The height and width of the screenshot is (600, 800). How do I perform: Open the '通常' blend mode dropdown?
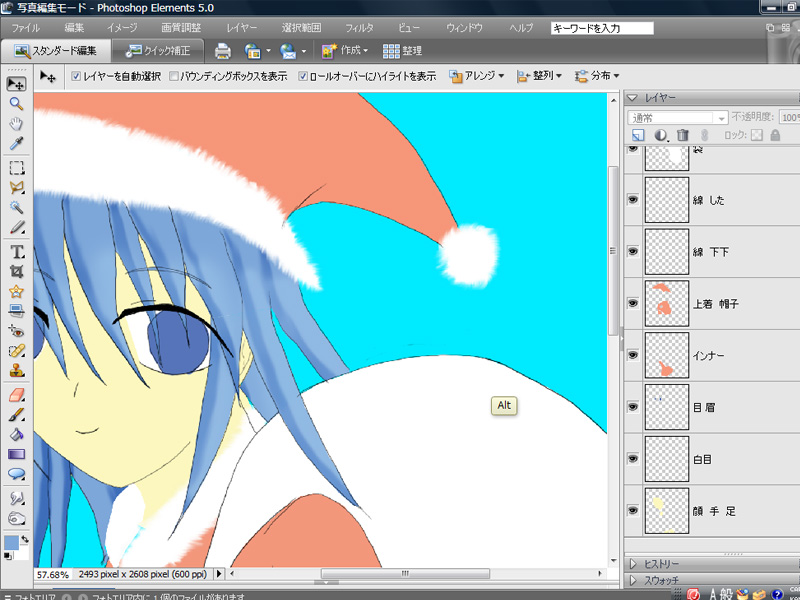click(x=677, y=118)
